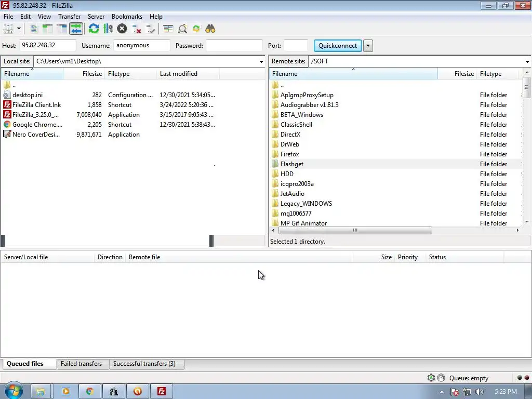Toggle the remote directory tree icon
This screenshot has width=532, height=399.
(61, 29)
